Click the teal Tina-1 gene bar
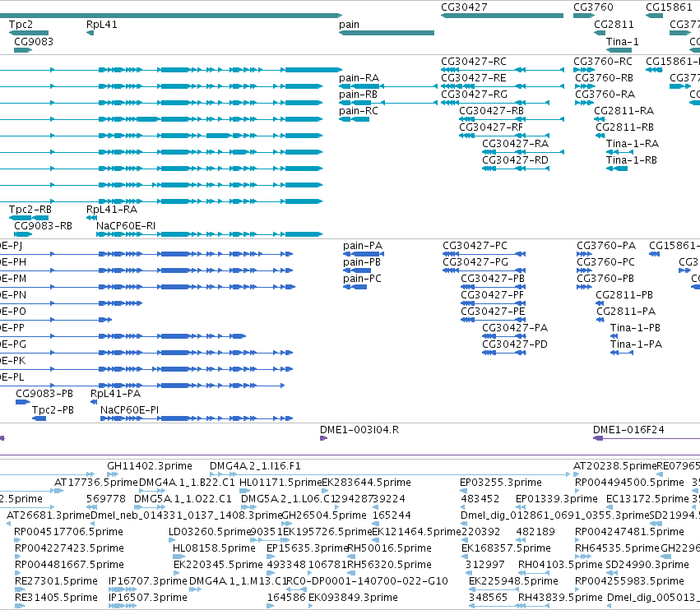The height and width of the screenshot is (610, 700). point(619,50)
